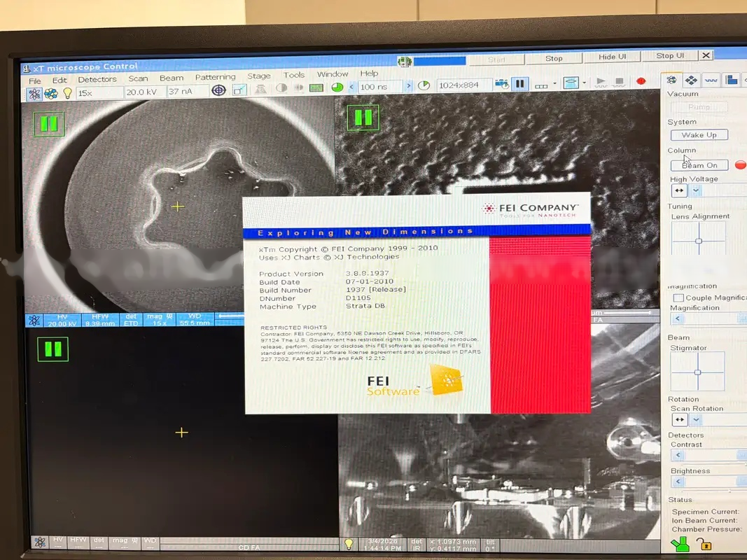Click the green icon beside blue progress bar
747x560 pixels.
click(x=405, y=62)
